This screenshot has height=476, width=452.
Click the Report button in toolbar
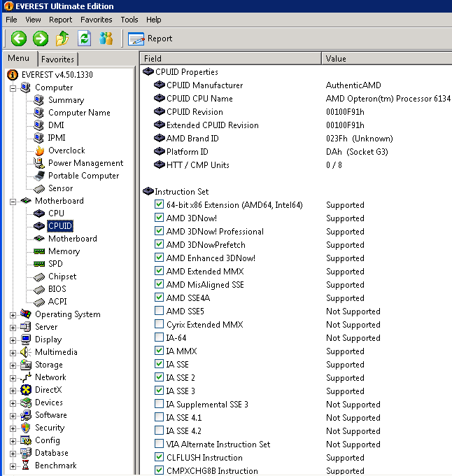pyautogui.click(x=150, y=38)
